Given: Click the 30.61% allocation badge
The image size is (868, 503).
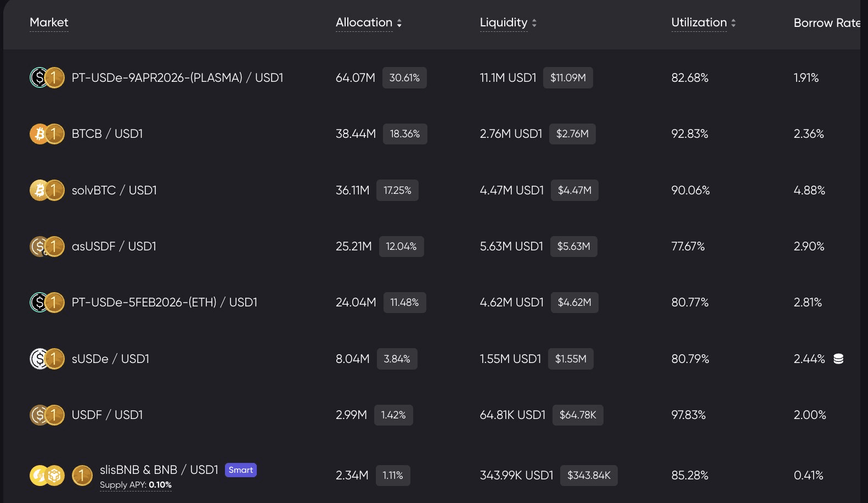Looking at the screenshot, I should tap(404, 78).
